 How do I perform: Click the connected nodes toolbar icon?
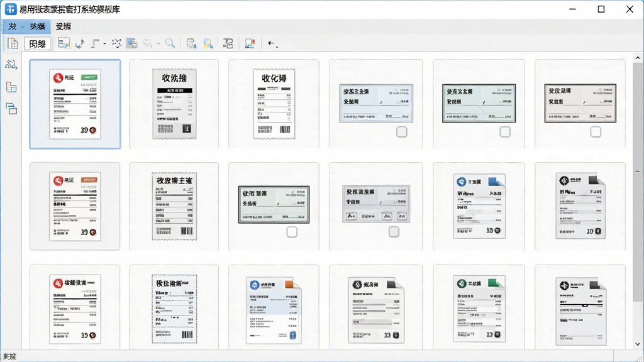point(116,43)
